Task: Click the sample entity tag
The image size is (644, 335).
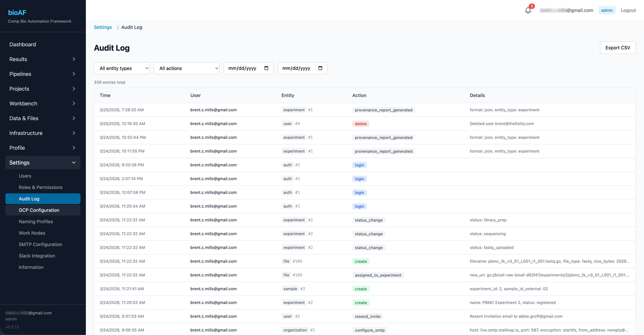Action: tap(290, 289)
